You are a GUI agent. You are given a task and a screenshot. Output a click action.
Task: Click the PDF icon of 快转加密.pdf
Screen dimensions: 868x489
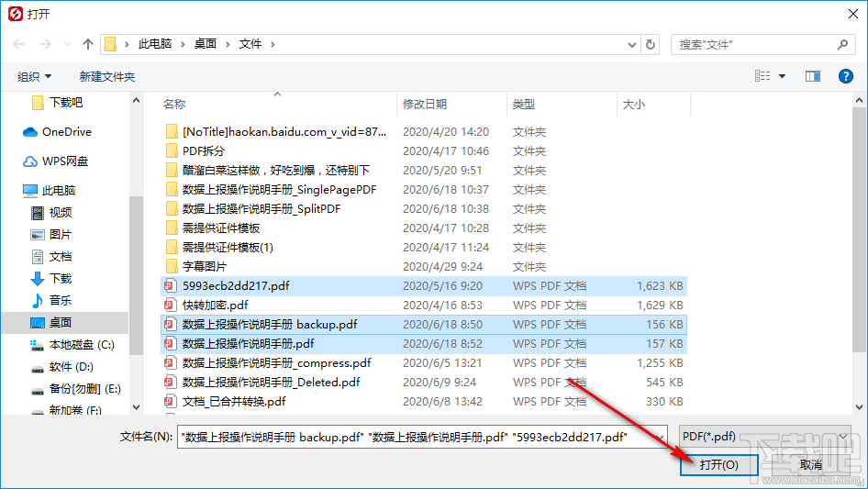click(170, 306)
